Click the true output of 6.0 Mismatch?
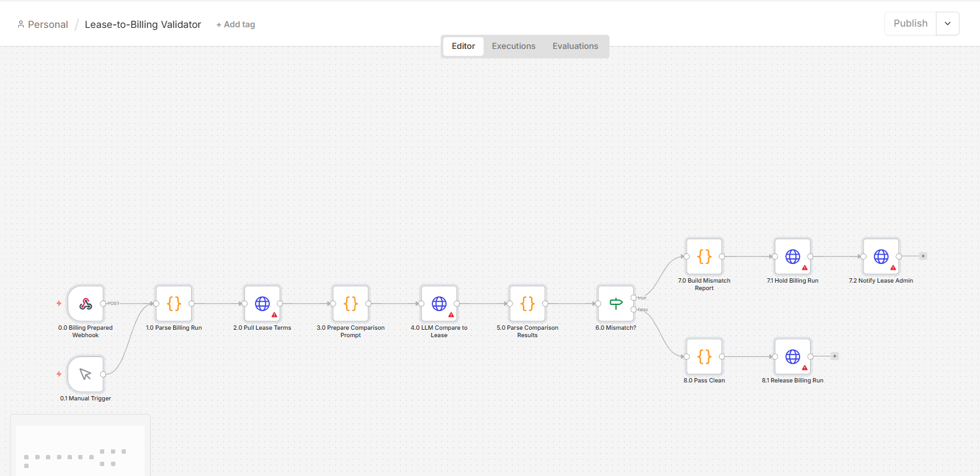 633,298
